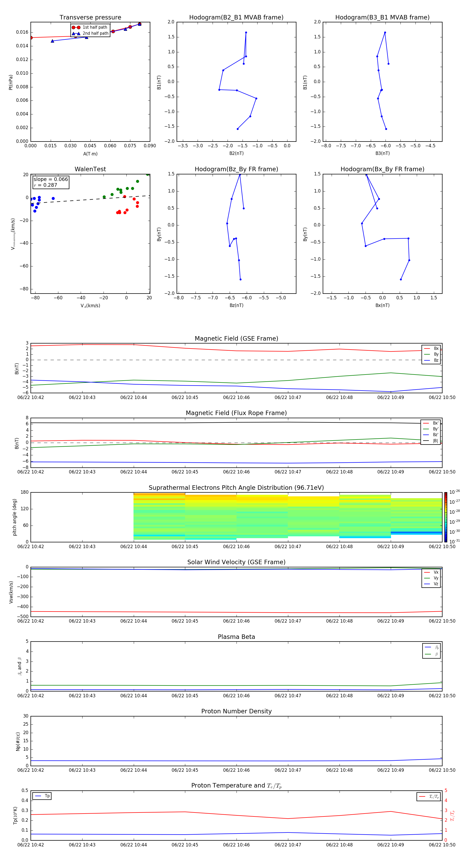Click the dashed regression line in WalenTest

(x=90, y=199)
